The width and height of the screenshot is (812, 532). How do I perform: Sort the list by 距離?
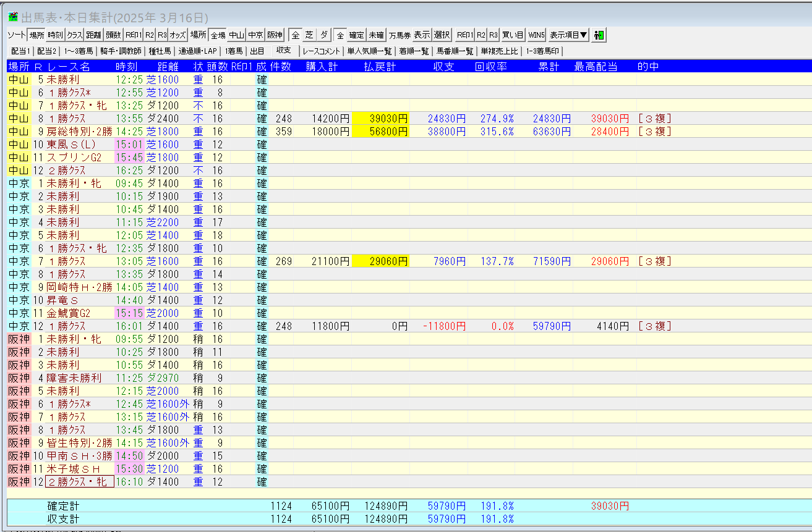[x=94, y=35]
